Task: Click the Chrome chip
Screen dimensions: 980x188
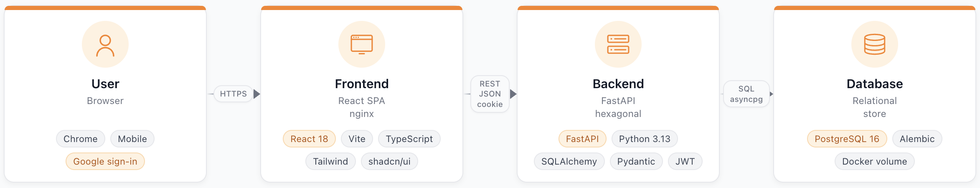Action: coord(81,139)
